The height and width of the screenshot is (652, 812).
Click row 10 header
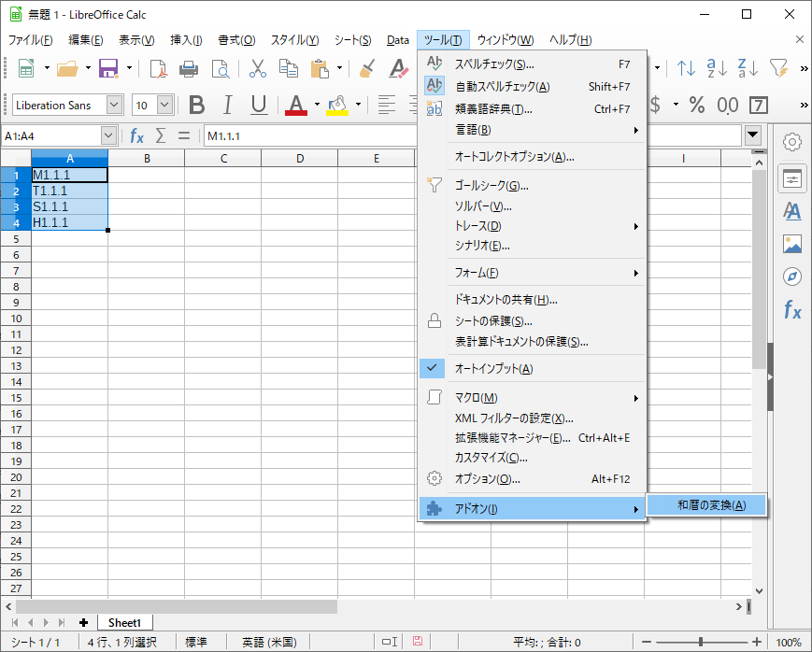16,319
